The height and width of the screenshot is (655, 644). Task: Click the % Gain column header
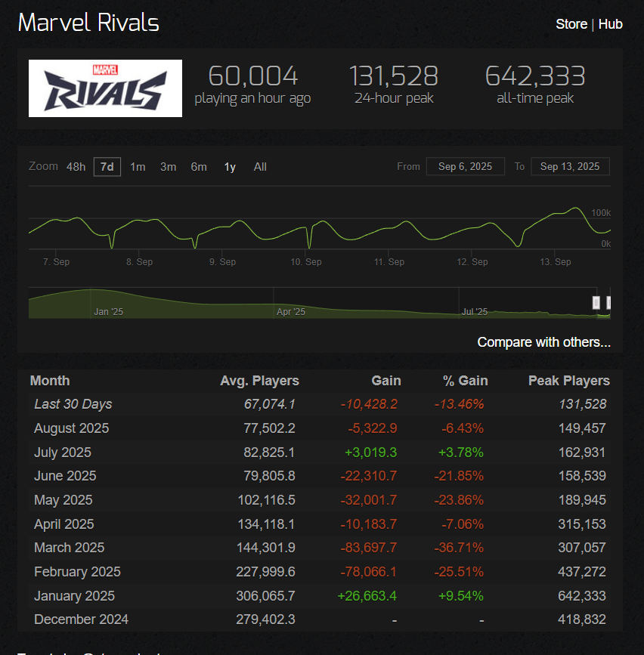click(x=465, y=381)
